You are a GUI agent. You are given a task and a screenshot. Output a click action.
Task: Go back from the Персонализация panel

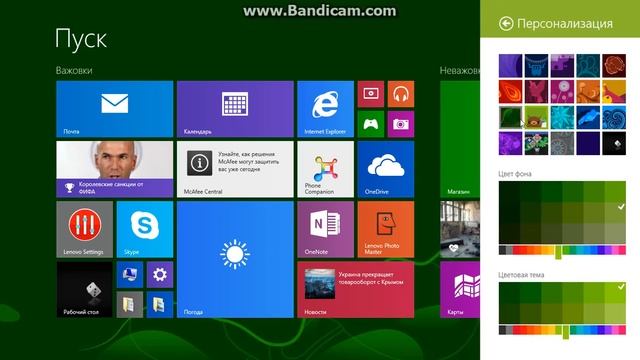click(506, 24)
